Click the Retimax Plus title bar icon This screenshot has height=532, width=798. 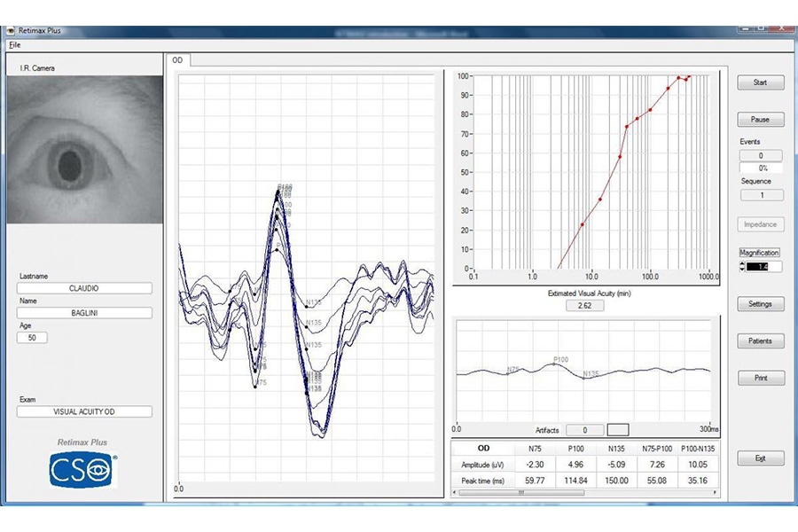pos(12,30)
